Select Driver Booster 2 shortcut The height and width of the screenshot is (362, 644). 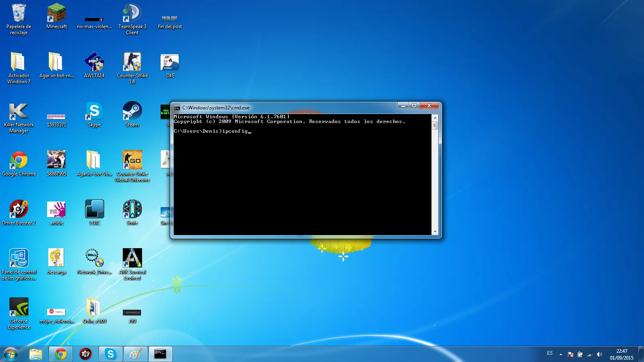(19, 213)
